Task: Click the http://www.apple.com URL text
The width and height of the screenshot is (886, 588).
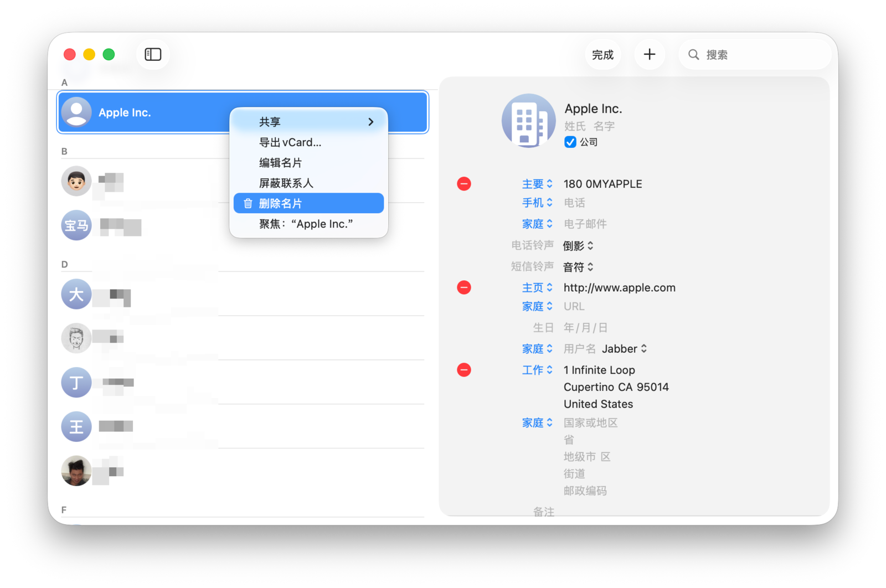Action: coord(620,287)
